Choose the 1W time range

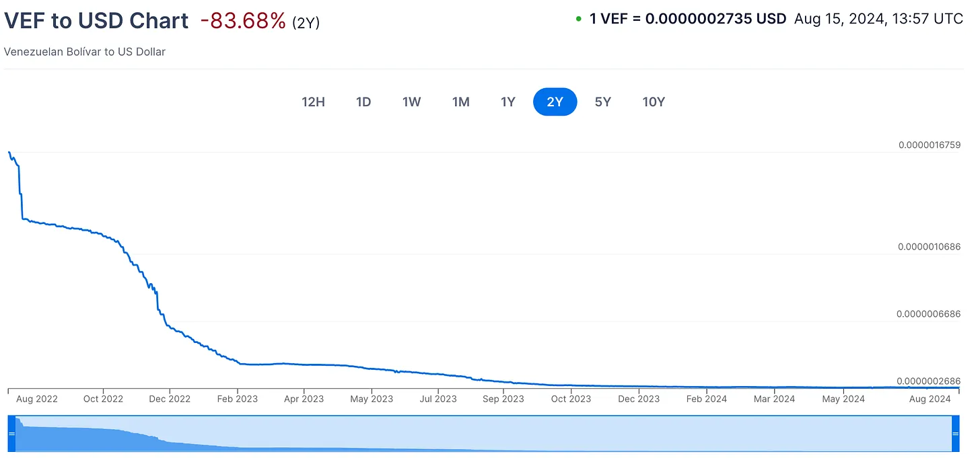(x=412, y=102)
